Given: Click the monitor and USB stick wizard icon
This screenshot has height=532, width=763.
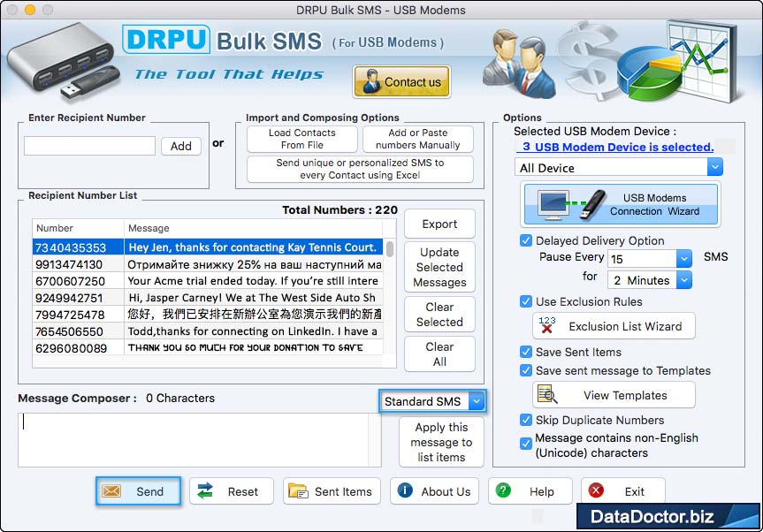Looking at the screenshot, I should tap(571, 204).
